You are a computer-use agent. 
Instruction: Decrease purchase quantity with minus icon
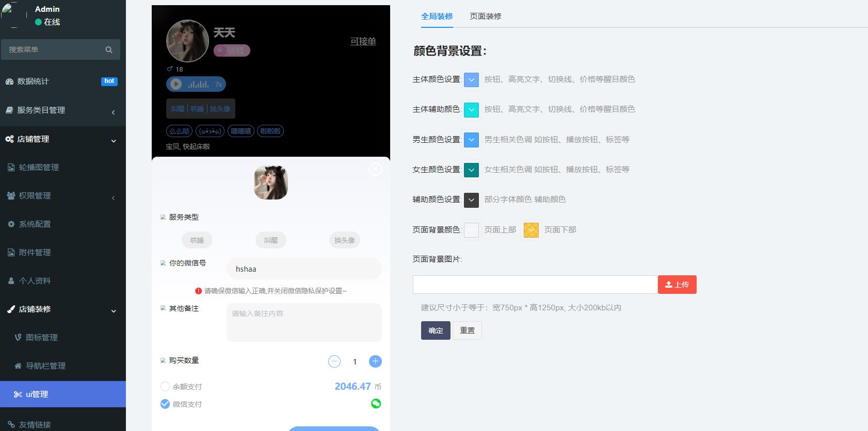[x=334, y=361]
